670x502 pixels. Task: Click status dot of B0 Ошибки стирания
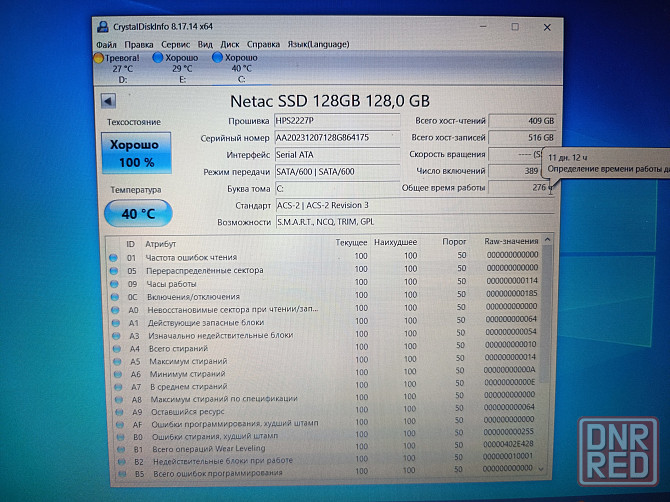(x=120, y=437)
